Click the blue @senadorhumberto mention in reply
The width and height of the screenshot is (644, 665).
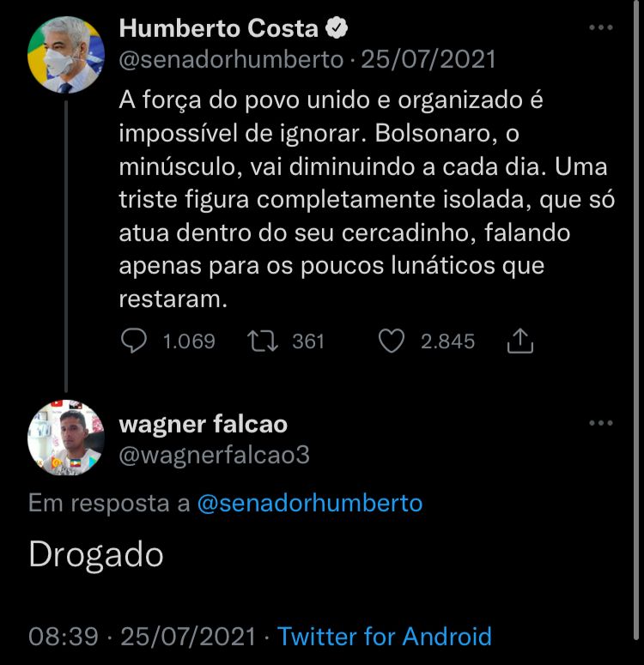click(310, 503)
